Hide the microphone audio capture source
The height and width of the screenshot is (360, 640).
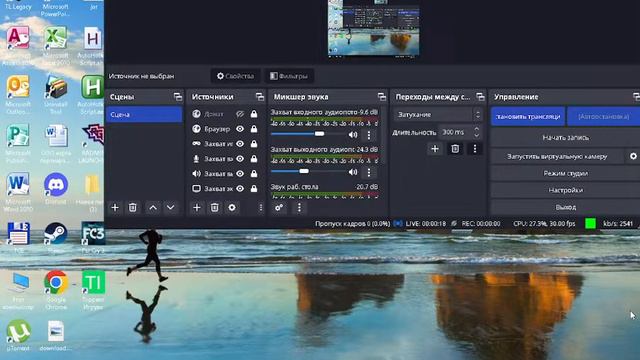240,159
